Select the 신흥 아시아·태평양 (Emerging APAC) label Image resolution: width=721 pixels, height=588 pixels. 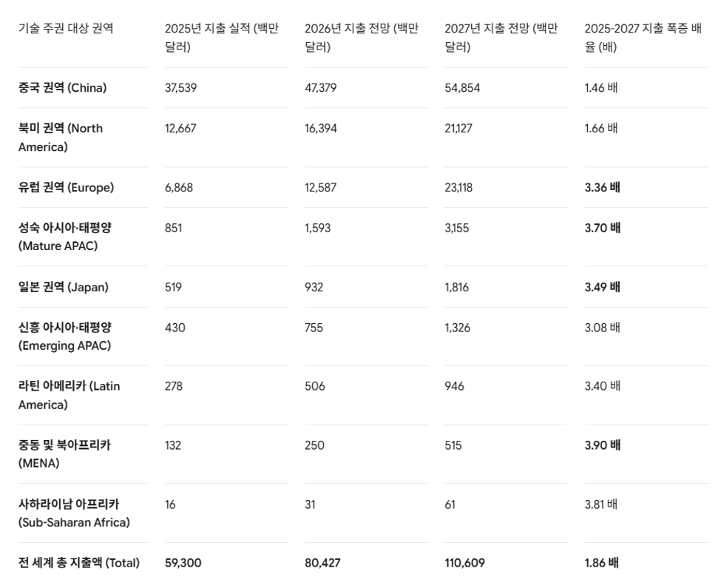(65, 337)
